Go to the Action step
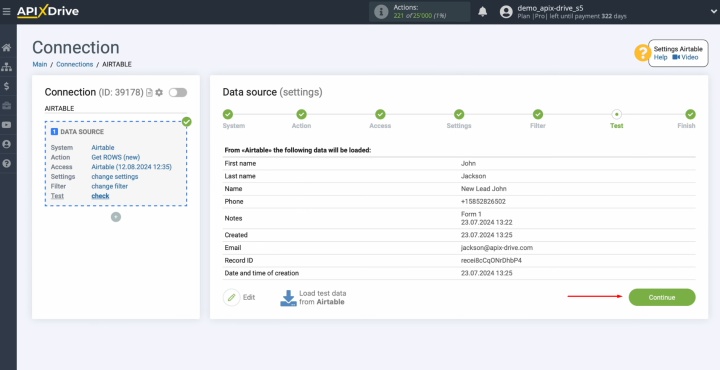The width and height of the screenshot is (720, 370). [301, 114]
